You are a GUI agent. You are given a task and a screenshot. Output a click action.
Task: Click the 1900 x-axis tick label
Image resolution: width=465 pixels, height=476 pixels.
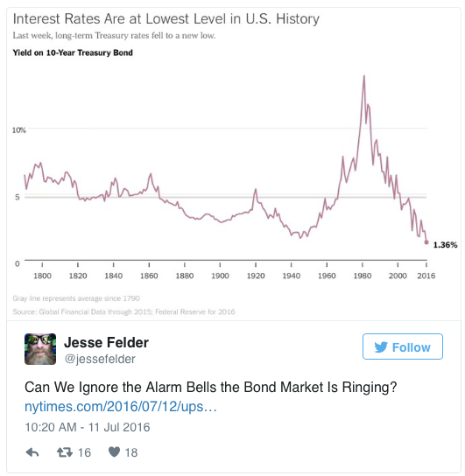(220, 276)
